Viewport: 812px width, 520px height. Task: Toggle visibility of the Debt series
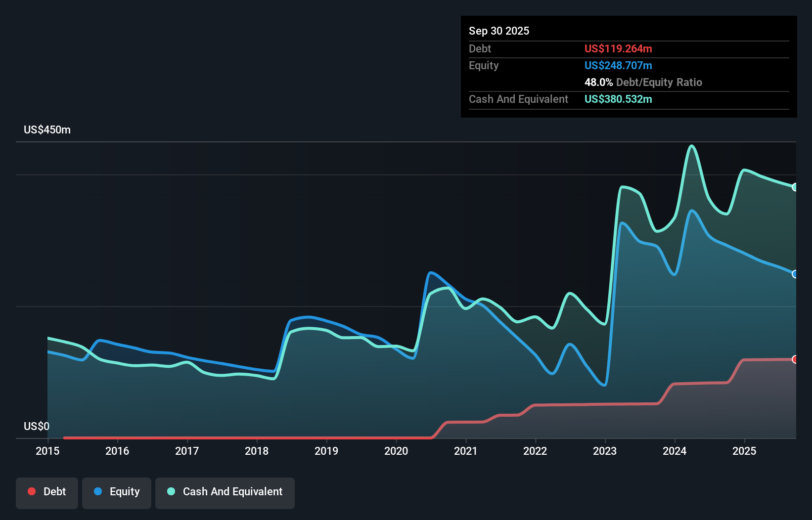tap(47, 493)
